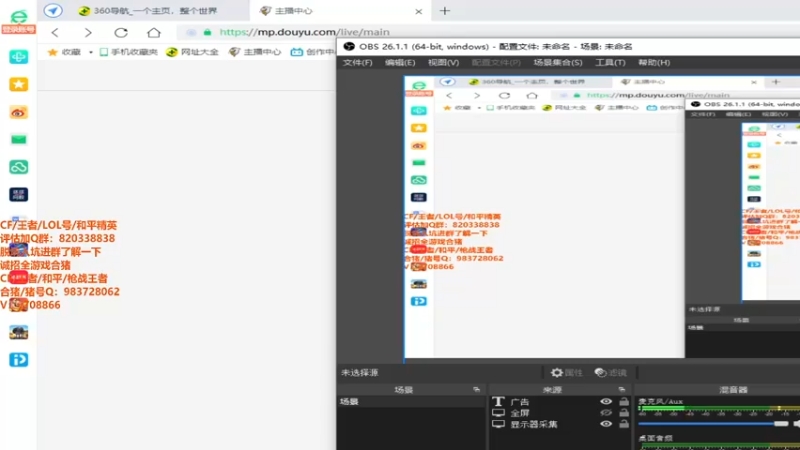Hide the 显示器采集 source with eye icon
The image size is (800, 450).
pyautogui.click(x=606, y=424)
